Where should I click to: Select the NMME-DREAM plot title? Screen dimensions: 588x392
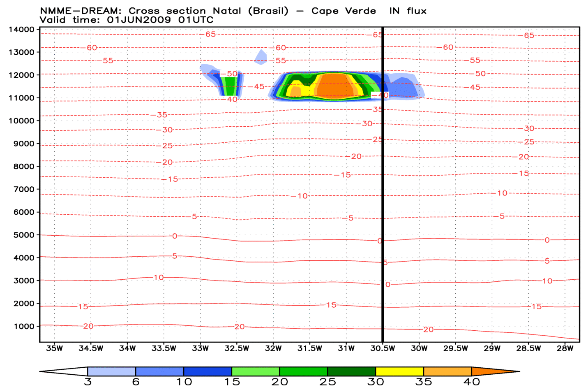pyautogui.click(x=233, y=11)
